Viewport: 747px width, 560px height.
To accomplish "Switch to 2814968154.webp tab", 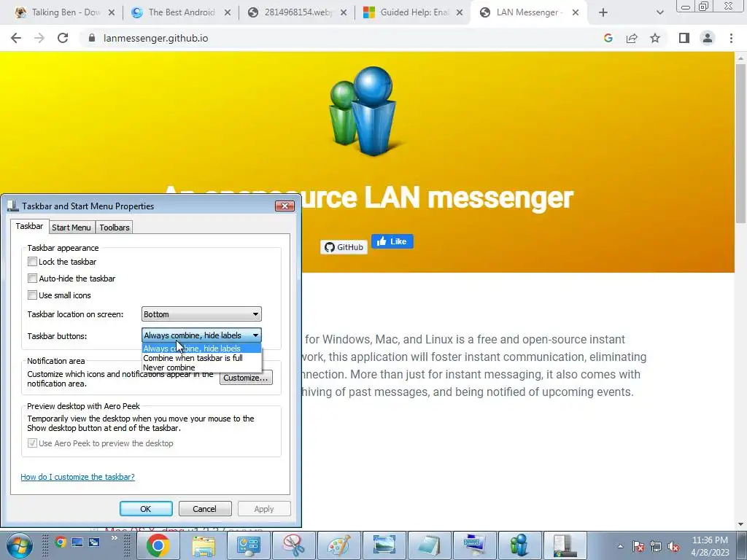I will 297,13.
